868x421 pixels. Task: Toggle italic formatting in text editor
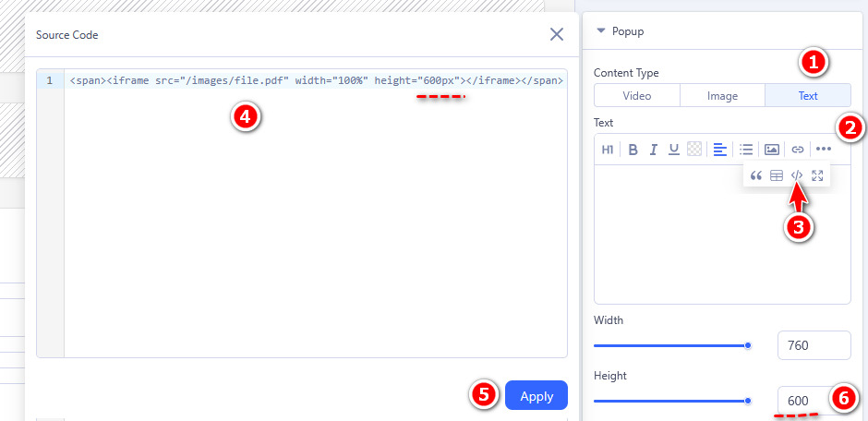pos(654,150)
